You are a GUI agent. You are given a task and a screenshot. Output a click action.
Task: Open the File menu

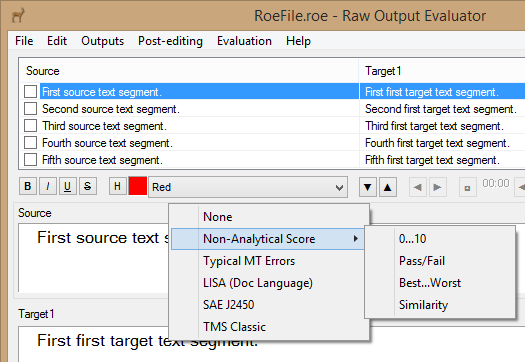pos(24,41)
